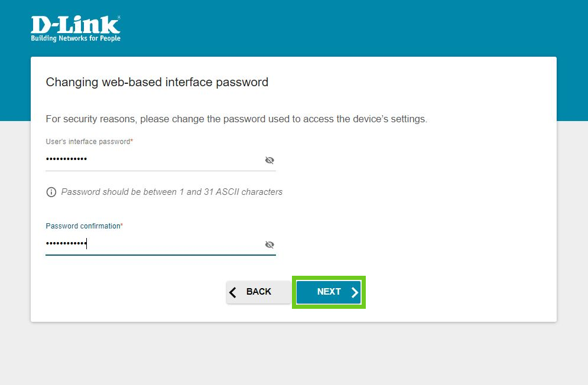
Task: Reveal the password confirmation text
Action: click(x=269, y=244)
